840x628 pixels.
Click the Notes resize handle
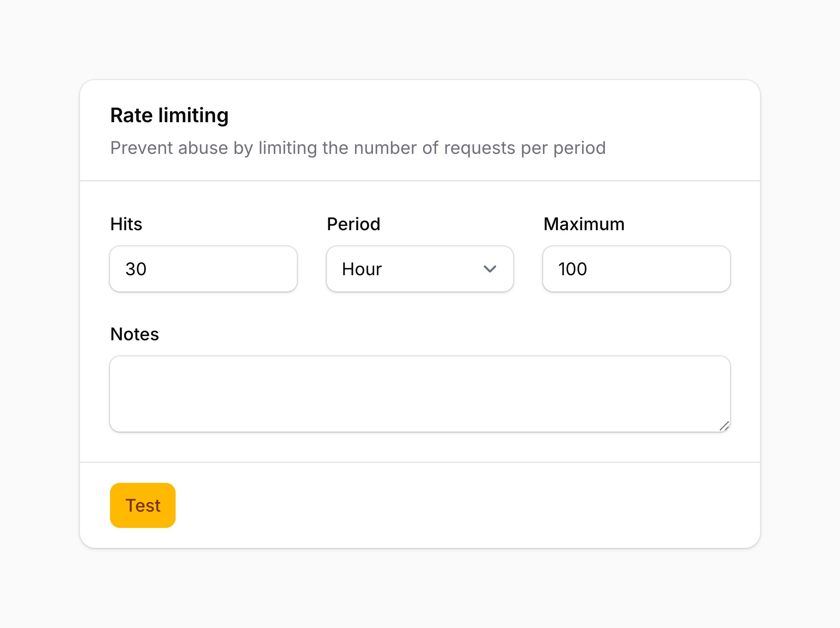tap(724, 426)
